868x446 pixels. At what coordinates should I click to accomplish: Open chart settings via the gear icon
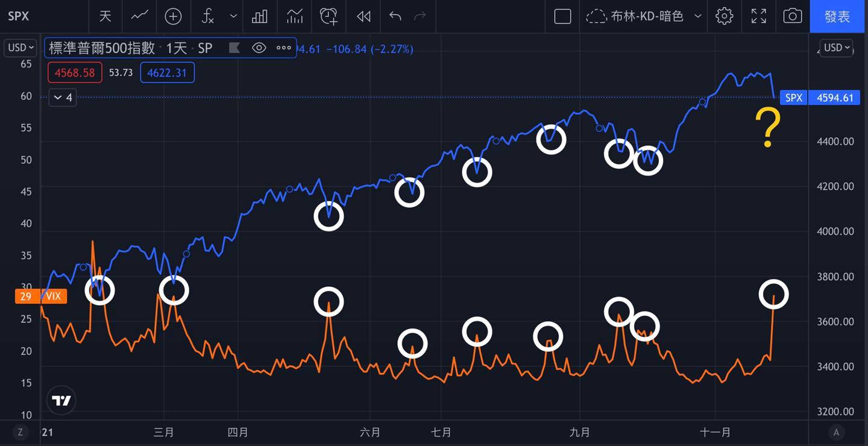click(724, 16)
